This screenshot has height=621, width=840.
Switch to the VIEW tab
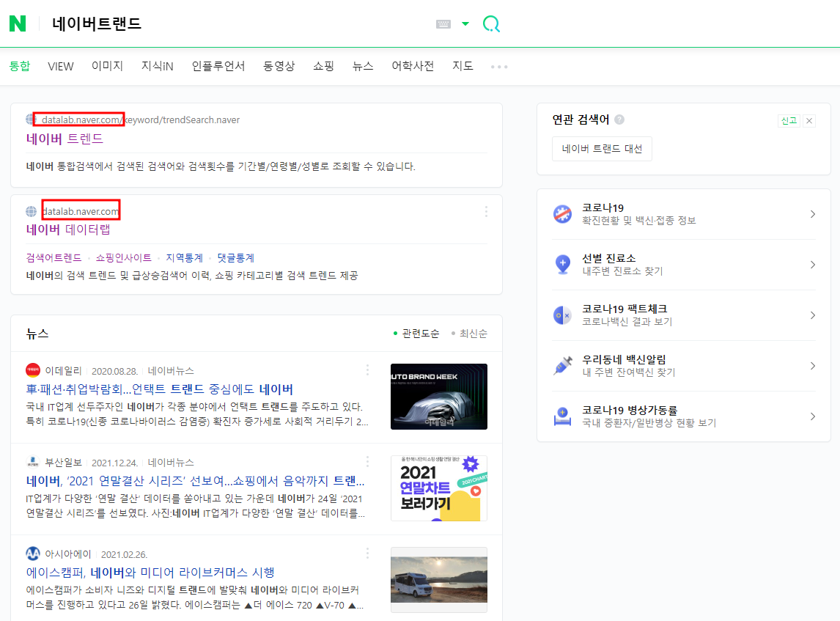click(x=61, y=67)
